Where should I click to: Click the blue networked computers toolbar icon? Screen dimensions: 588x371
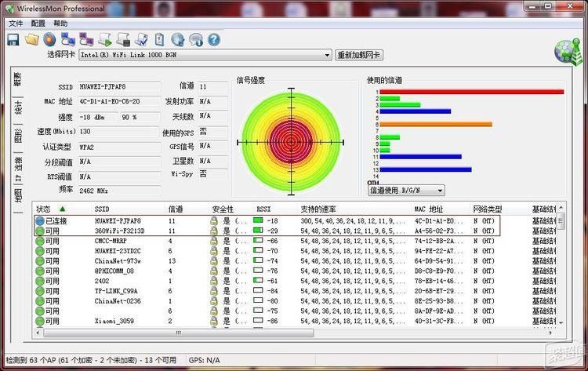[68, 39]
